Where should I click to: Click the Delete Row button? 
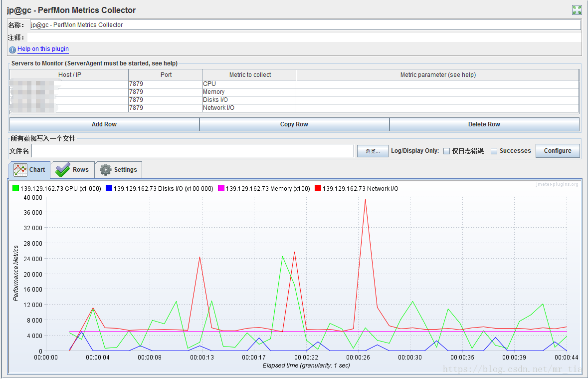[x=484, y=124]
